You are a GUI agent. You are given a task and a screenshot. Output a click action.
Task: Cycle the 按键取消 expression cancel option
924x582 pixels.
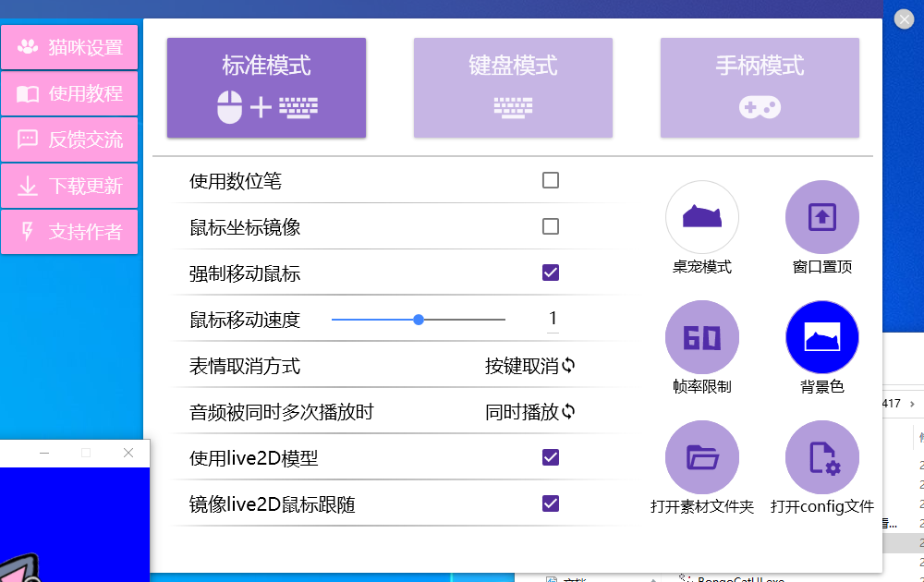(529, 366)
